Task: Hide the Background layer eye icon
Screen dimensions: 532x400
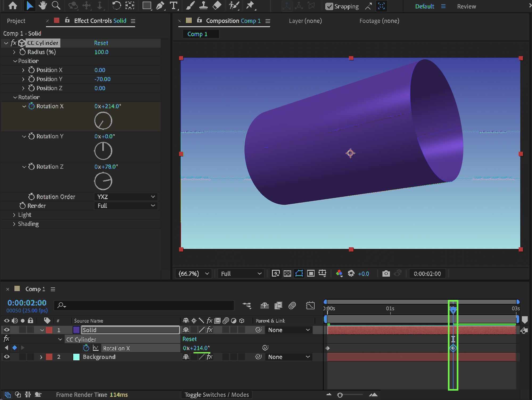Action: (7, 357)
